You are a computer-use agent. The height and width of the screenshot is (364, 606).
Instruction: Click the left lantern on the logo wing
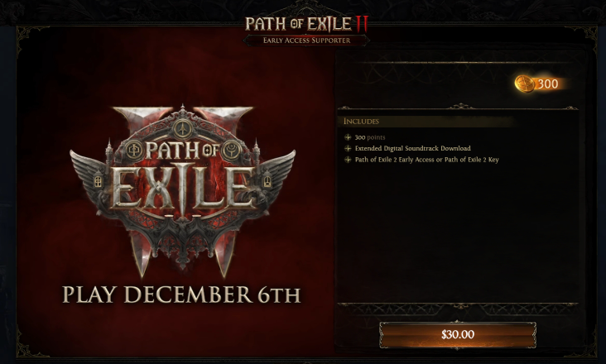tap(99, 180)
